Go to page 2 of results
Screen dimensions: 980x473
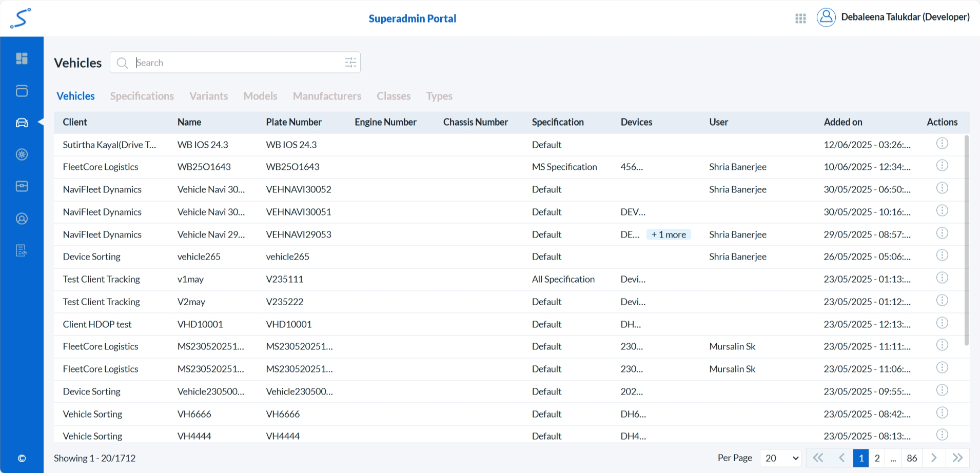coord(877,458)
